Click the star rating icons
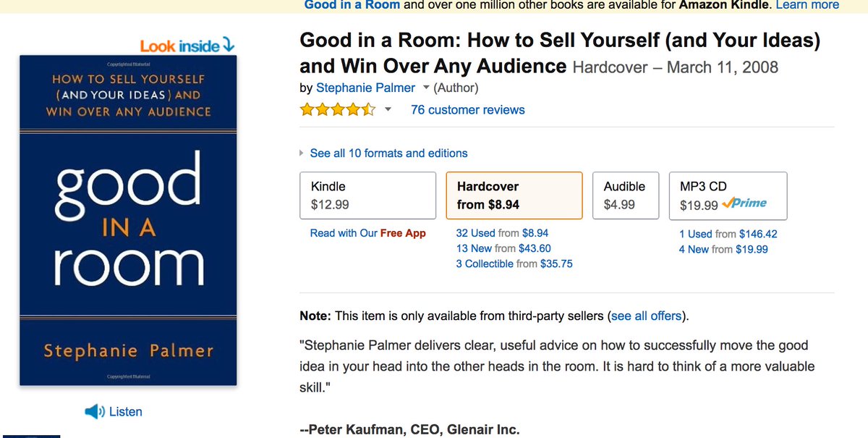 pyautogui.click(x=338, y=110)
